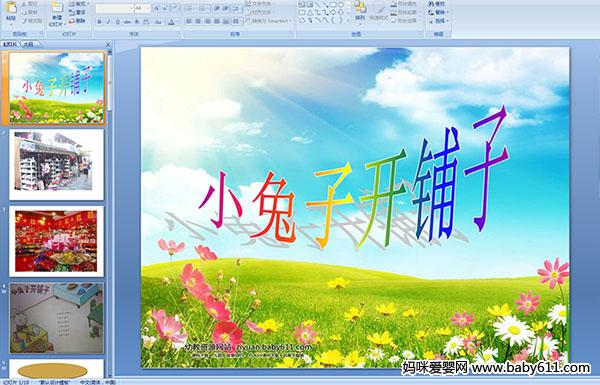600x385 pixels.
Task: Click the Copy (复制) button
Action: pyautogui.click(x=30, y=12)
